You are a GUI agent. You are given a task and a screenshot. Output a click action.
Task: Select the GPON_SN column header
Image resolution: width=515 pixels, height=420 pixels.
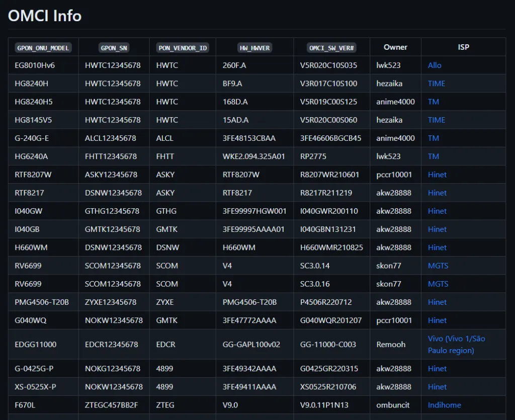point(114,48)
